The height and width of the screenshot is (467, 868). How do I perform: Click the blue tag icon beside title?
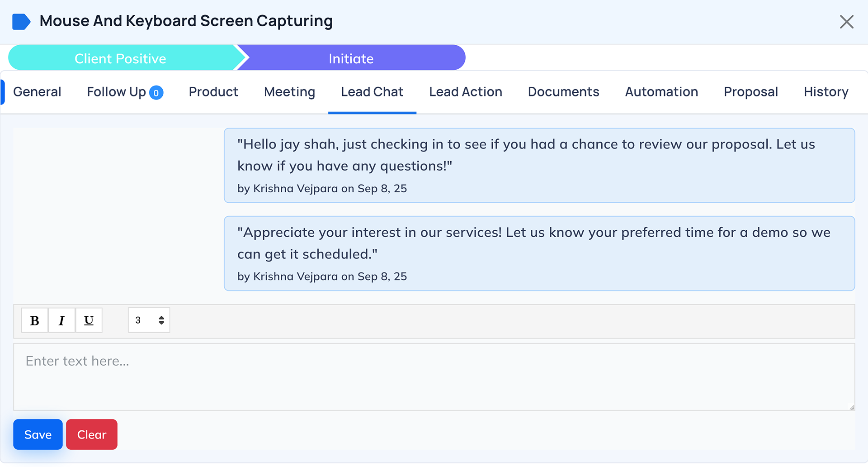point(21,21)
